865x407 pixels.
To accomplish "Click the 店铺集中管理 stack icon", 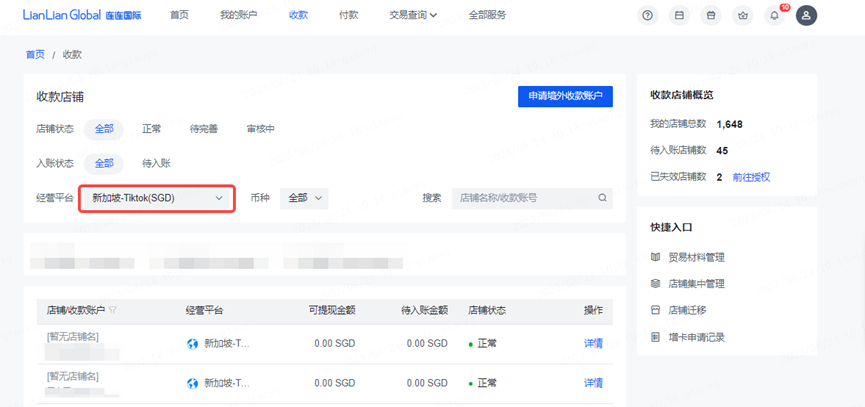I will [655, 283].
